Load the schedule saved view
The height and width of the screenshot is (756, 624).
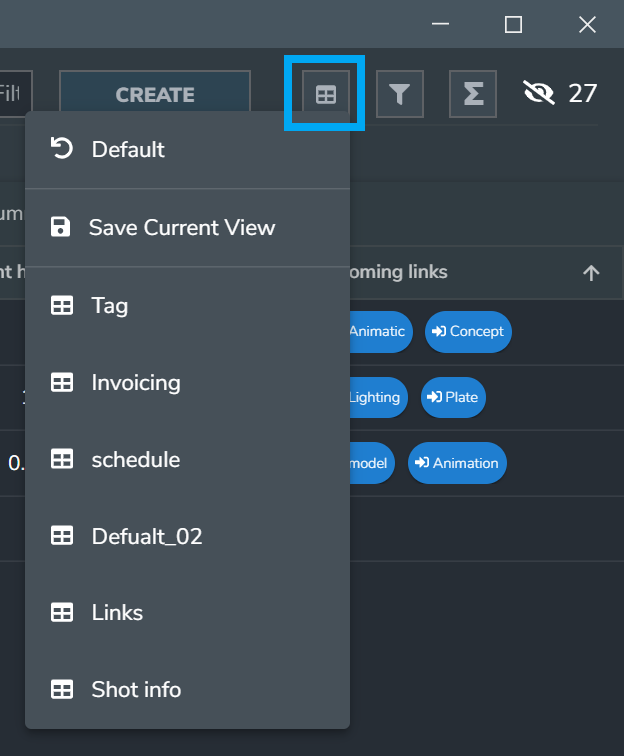135,460
